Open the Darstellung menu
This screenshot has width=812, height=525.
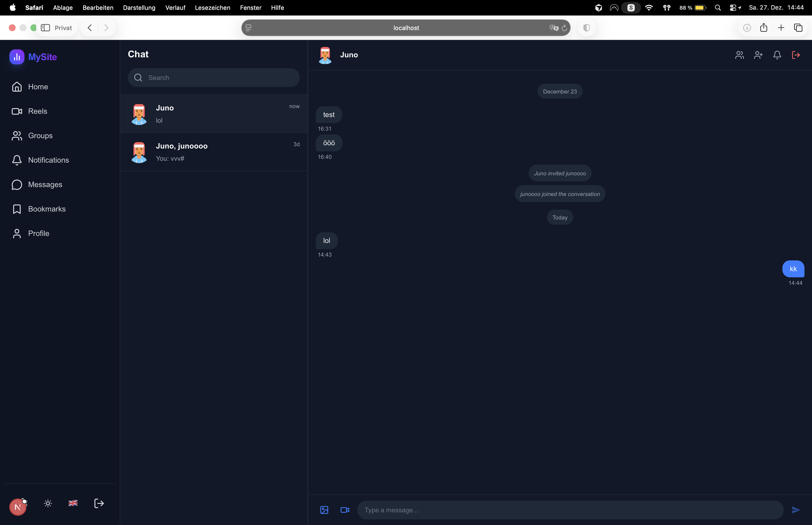pos(139,8)
